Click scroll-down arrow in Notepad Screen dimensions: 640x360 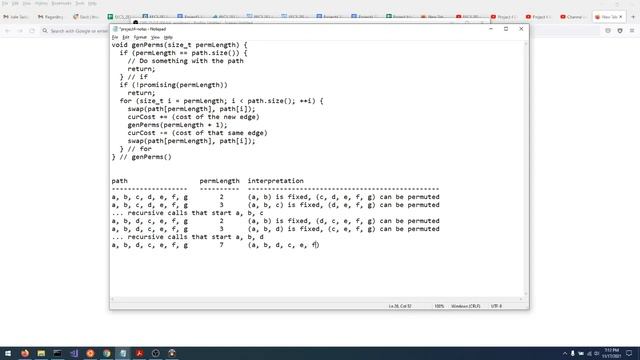(526, 293)
